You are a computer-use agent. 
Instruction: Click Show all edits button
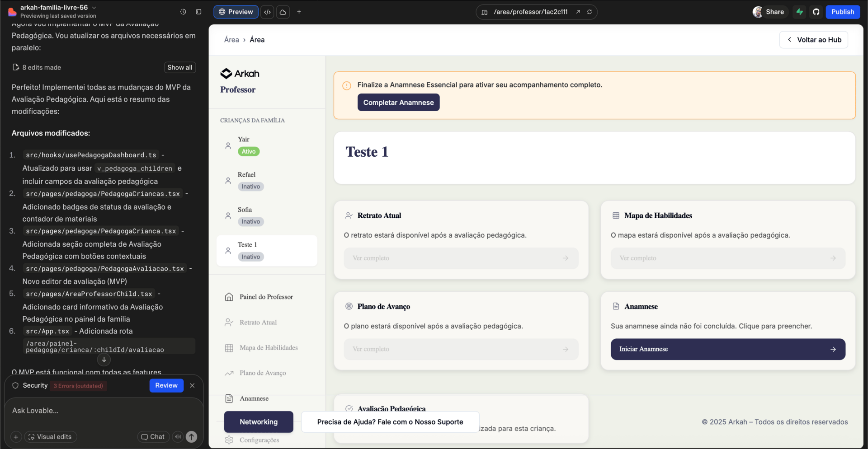click(180, 67)
